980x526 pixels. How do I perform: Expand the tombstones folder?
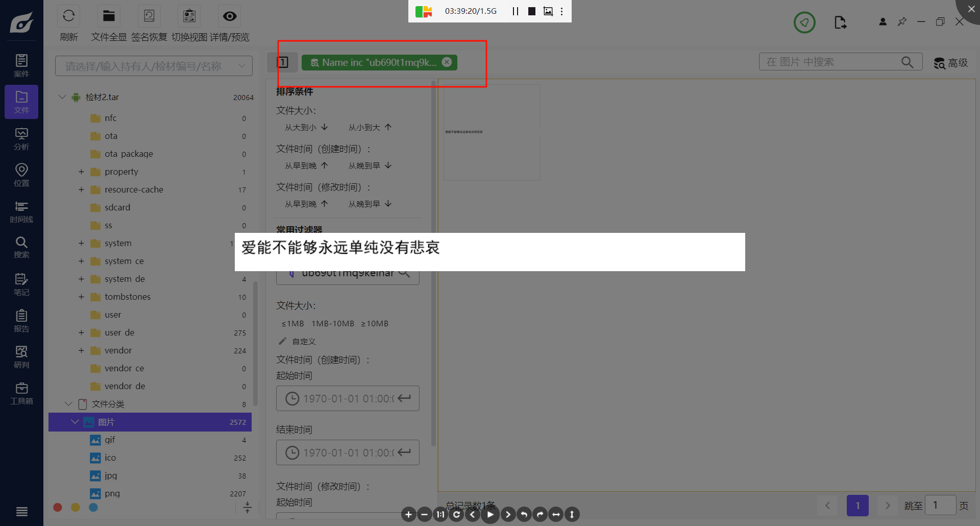[x=81, y=297]
